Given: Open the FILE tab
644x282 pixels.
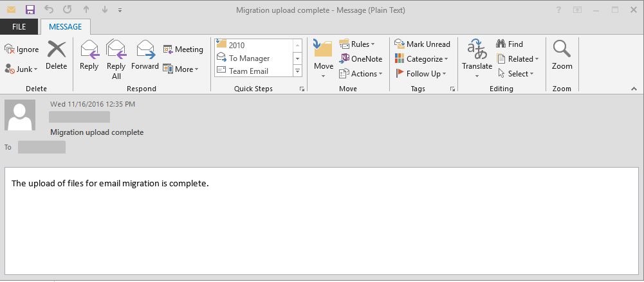Looking at the screenshot, I should pos(19,26).
